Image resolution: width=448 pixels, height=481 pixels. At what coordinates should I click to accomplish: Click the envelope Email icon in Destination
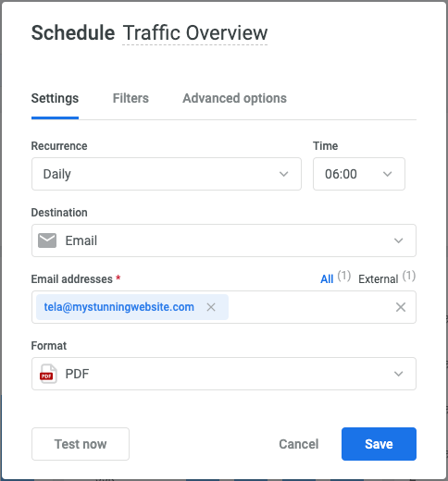(x=47, y=240)
